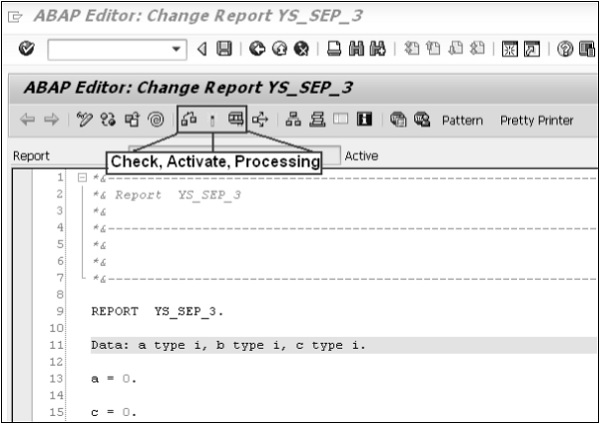This screenshot has width=600, height=425.
Task: Click code line 'Data: a type i'
Action: pos(229,344)
